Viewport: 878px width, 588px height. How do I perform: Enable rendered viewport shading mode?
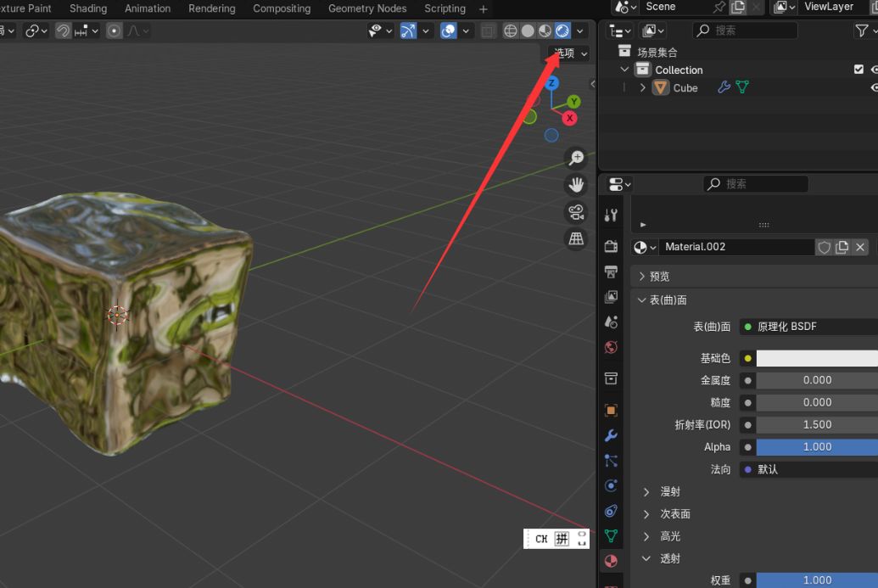tap(562, 31)
